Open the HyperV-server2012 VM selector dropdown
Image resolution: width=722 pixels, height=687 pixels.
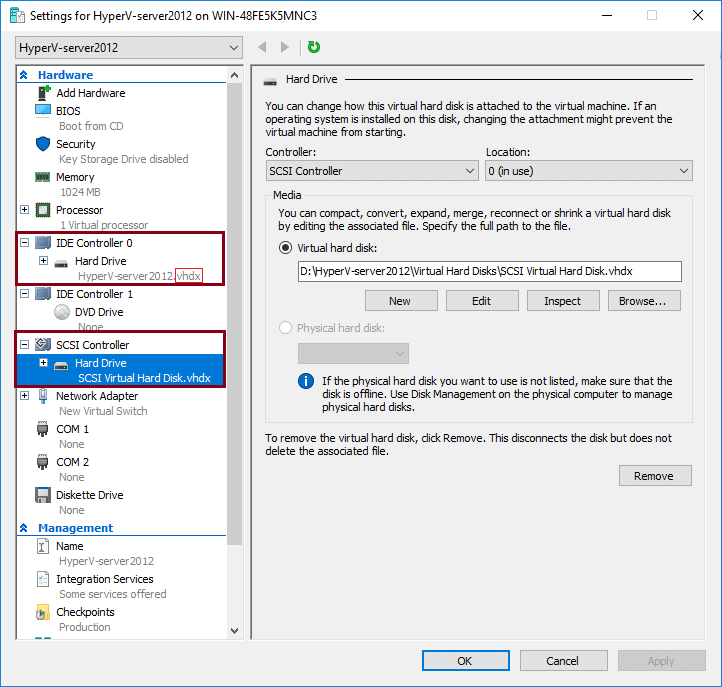coord(129,48)
